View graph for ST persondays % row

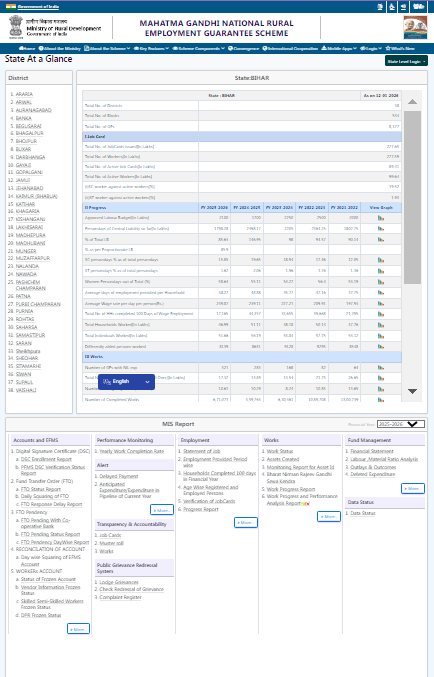(x=381, y=271)
